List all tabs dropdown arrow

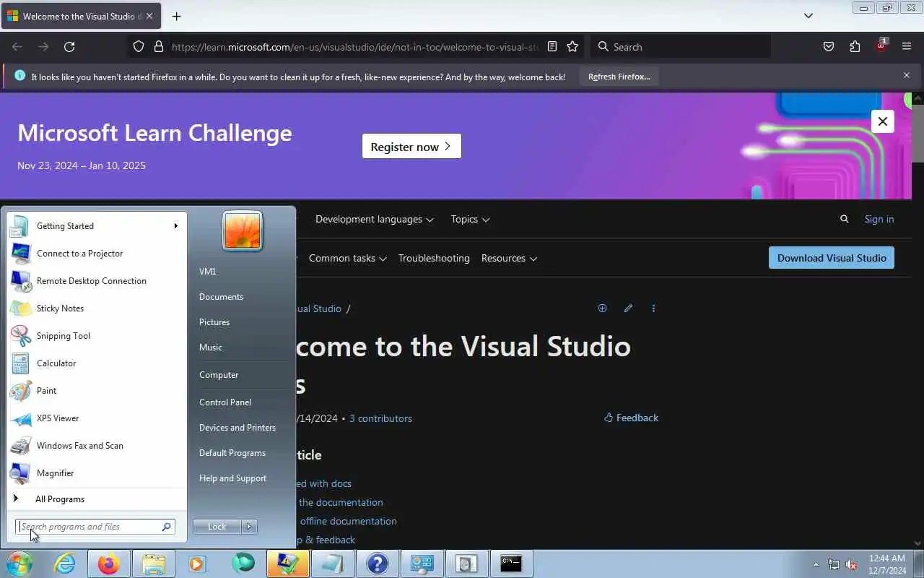(x=808, y=16)
